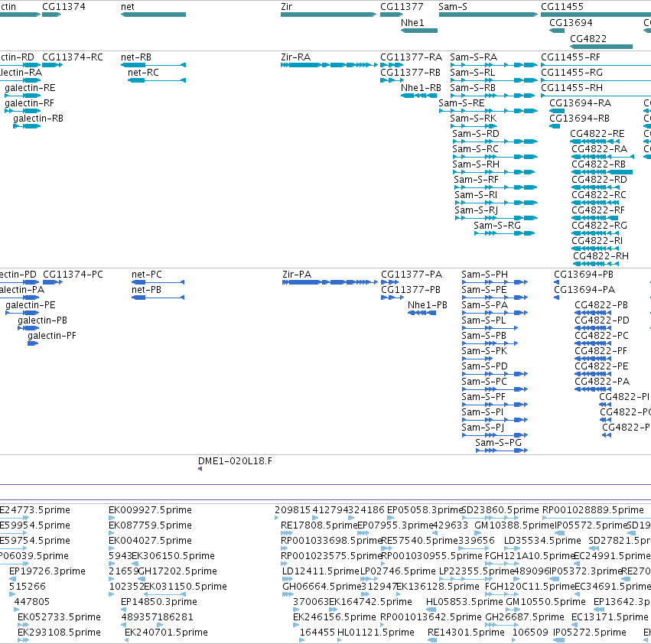651x644 pixels.
Task: Select the Sam-S-RH transcript label
Action: pos(476,164)
